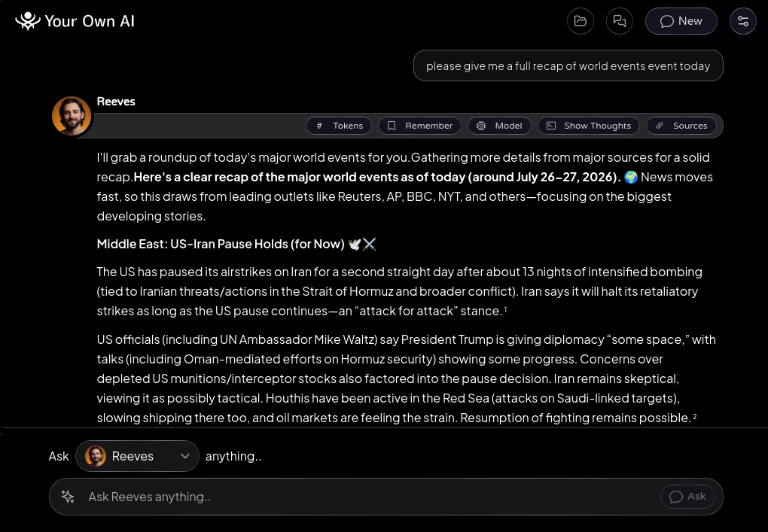Open citation footnote 1 after attack for attack
The height and width of the screenshot is (532, 768).
click(505, 309)
